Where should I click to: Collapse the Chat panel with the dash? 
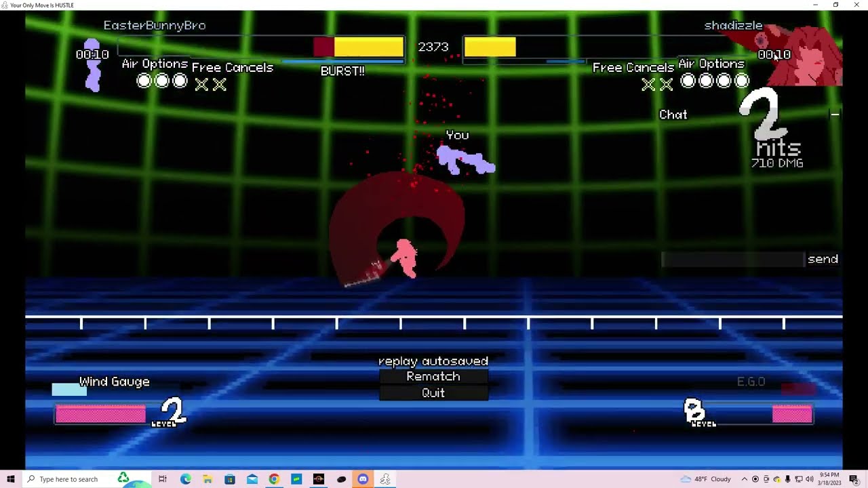[x=835, y=115]
